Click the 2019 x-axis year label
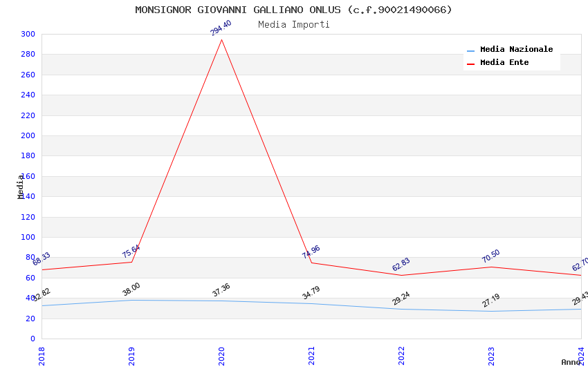 coord(131,356)
